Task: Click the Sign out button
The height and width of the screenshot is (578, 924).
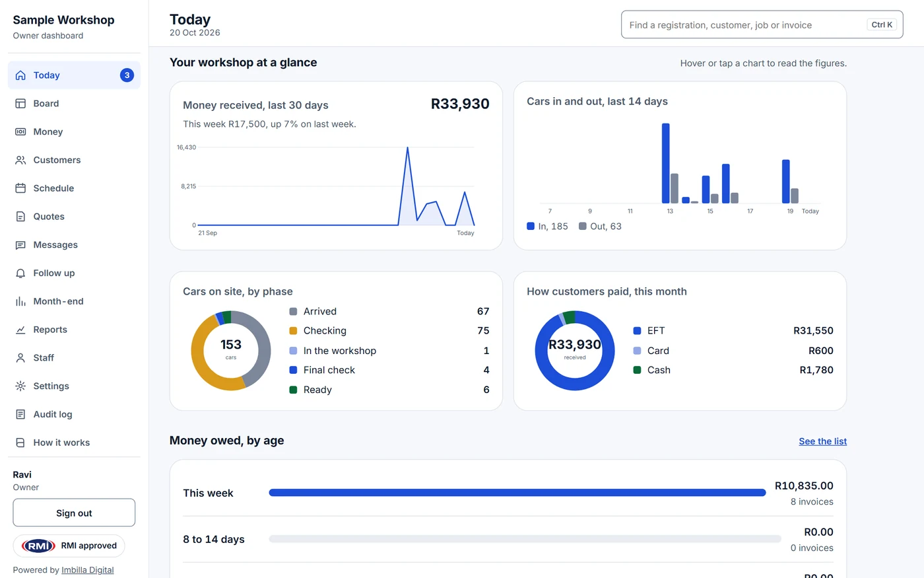Action: click(74, 513)
